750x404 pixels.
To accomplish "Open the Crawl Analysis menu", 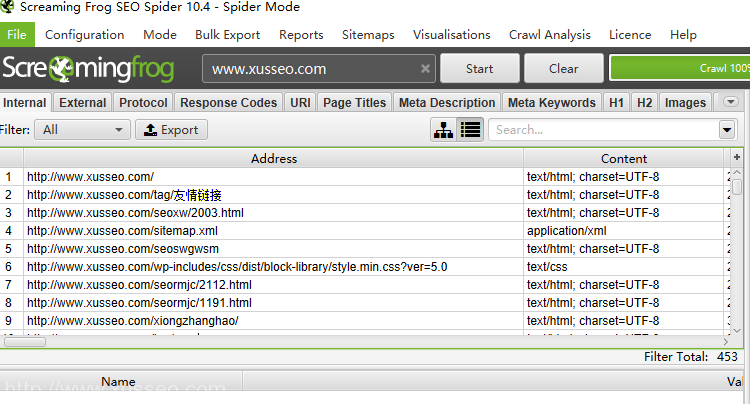I will [x=550, y=35].
